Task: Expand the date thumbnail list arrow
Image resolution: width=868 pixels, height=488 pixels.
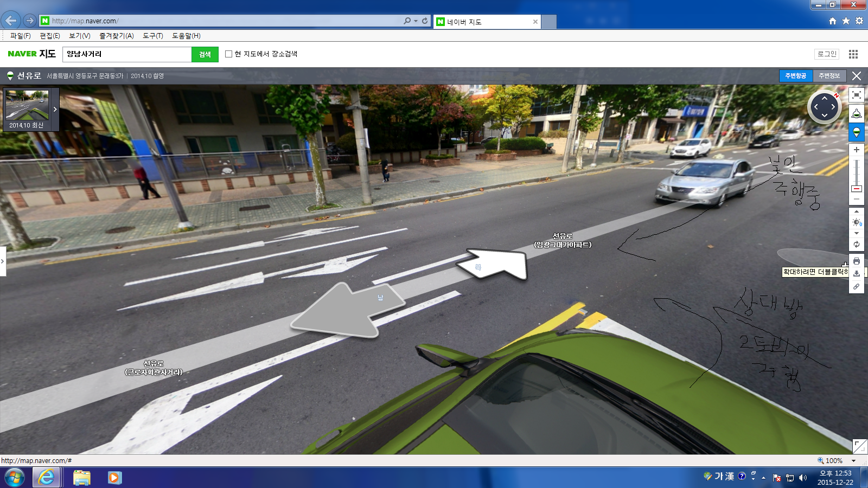Action: pyautogui.click(x=55, y=109)
